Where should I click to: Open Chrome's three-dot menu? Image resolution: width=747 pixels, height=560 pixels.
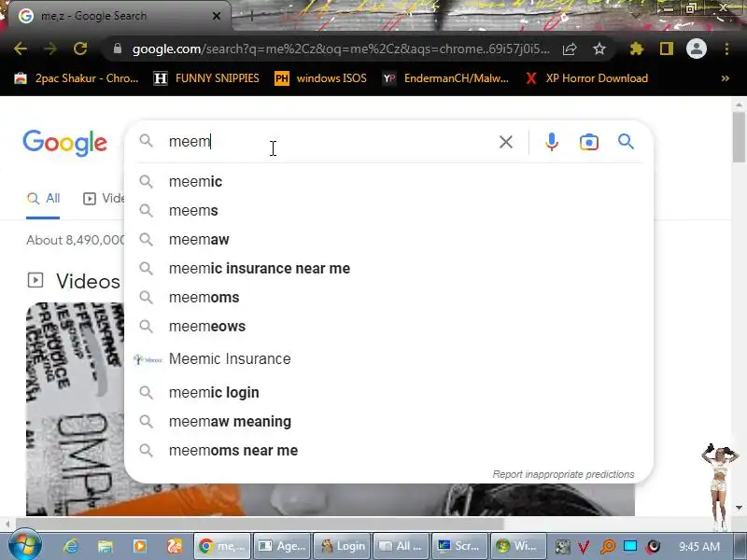click(x=726, y=49)
